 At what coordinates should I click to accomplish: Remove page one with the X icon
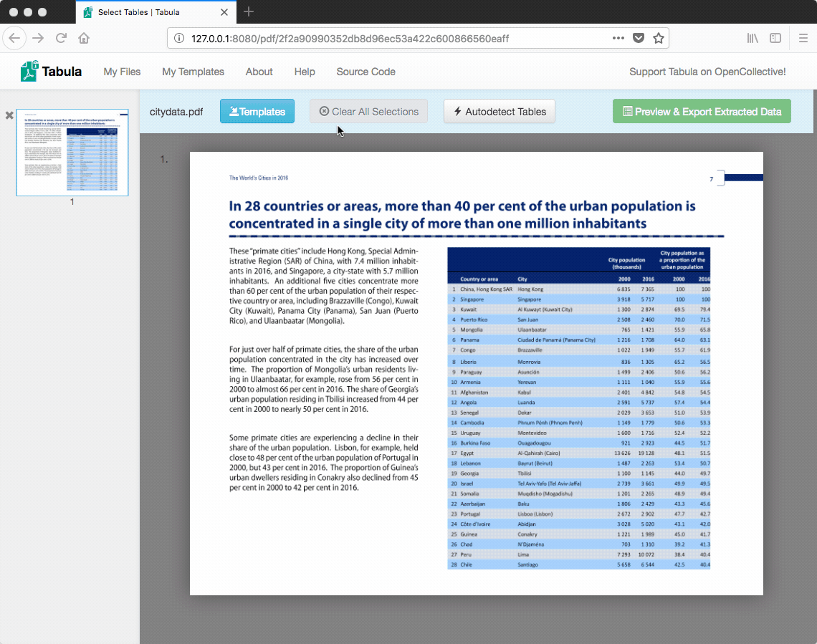(9, 115)
